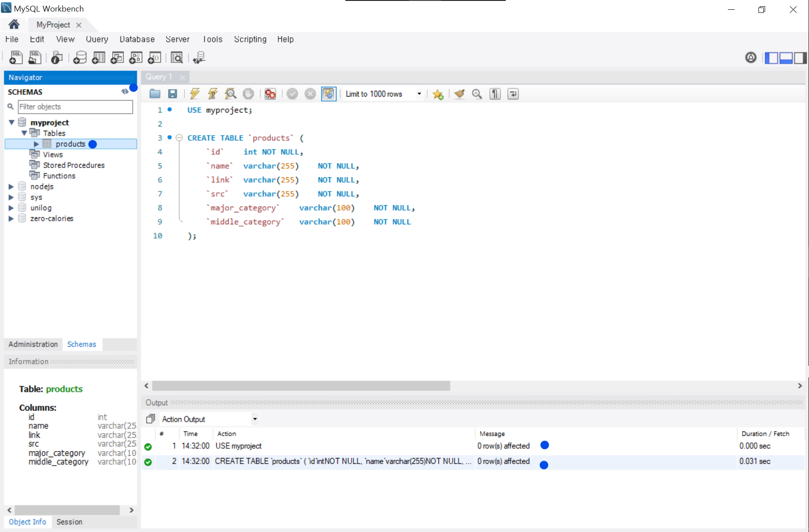Open the File menu
This screenshot has height=532, width=809.
click(x=12, y=39)
